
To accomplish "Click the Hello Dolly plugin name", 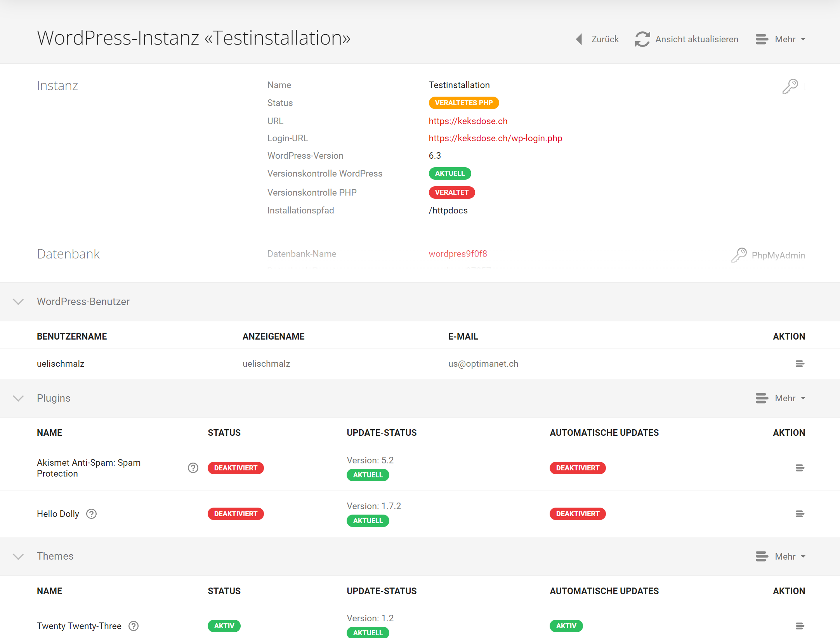I will pos(58,514).
